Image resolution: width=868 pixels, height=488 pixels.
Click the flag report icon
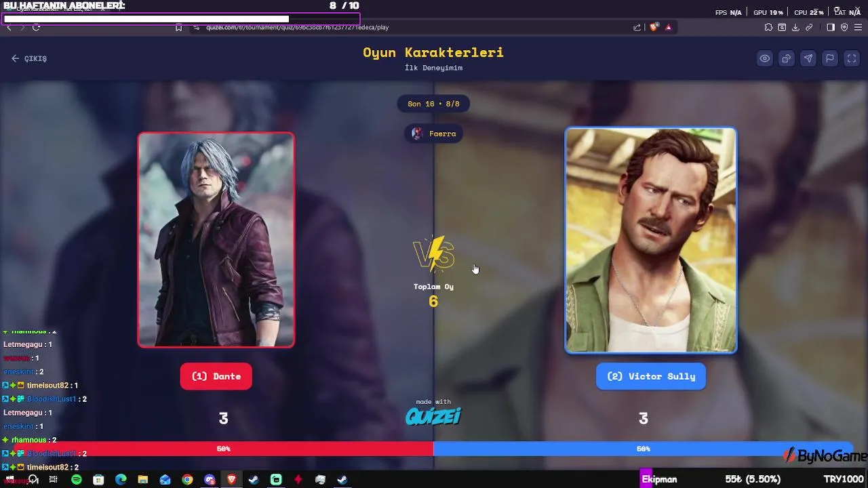[829, 58]
